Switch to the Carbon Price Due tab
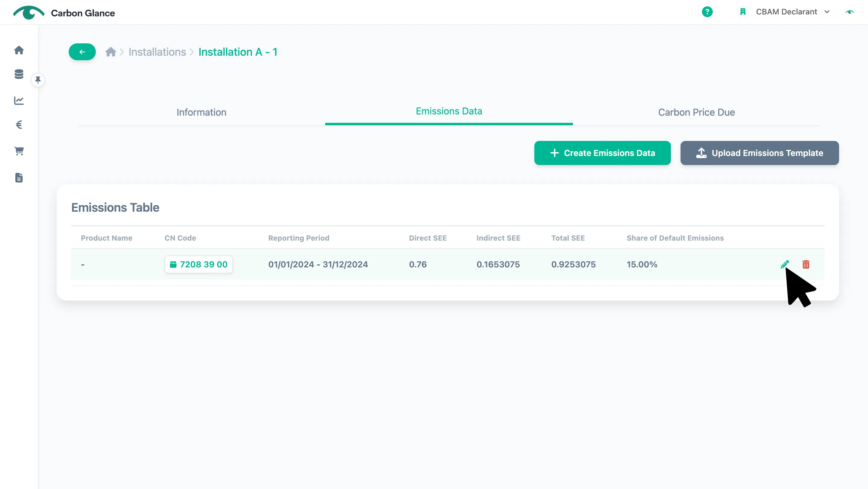Viewport: 868px width, 489px height. [697, 112]
